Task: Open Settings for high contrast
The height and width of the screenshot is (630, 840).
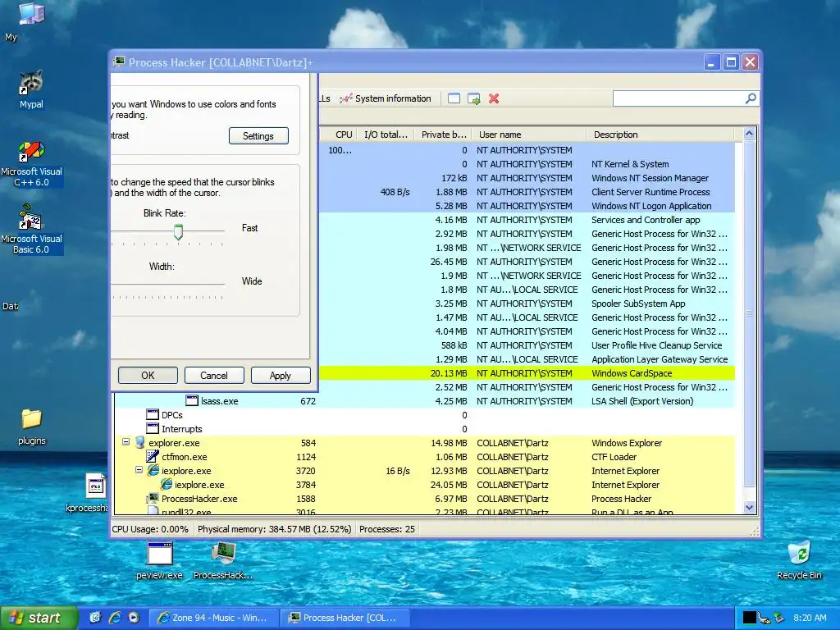Action: point(258,136)
